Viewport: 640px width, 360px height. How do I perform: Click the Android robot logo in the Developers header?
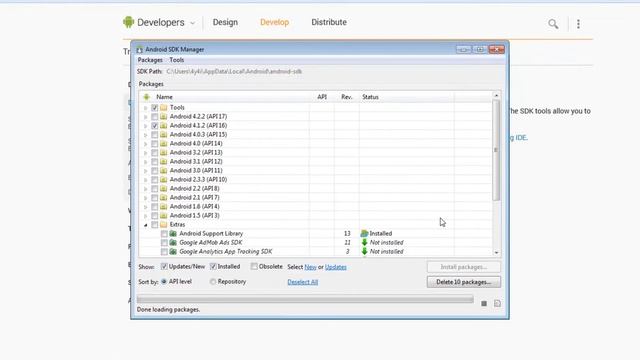point(128,22)
